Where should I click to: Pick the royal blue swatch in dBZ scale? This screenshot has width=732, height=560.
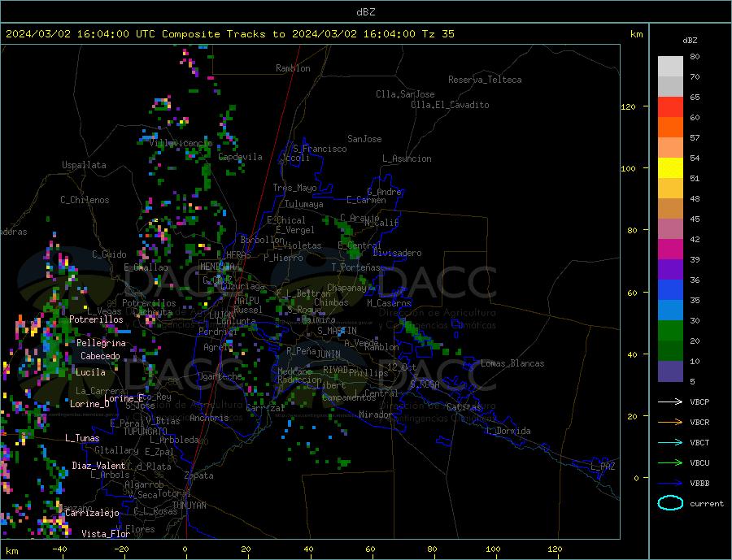click(670, 290)
